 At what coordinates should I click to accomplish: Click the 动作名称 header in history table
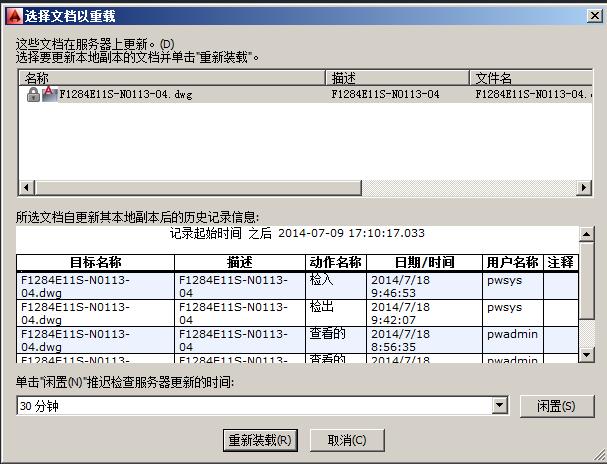(x=336, y=262)
